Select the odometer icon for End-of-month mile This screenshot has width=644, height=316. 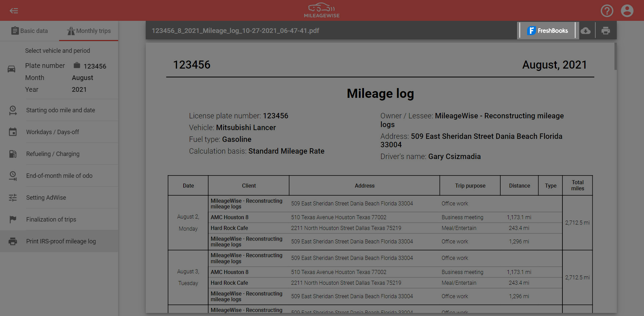click(x=13, y=175)
